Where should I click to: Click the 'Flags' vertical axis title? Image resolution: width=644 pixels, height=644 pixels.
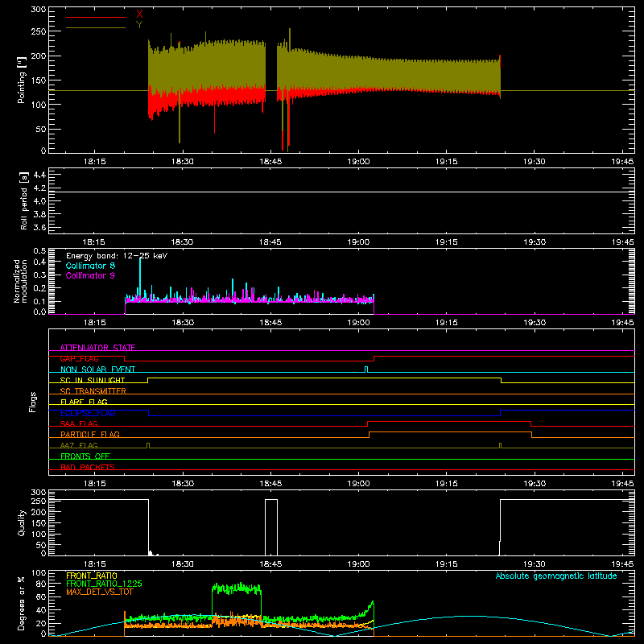click(32, 402)
